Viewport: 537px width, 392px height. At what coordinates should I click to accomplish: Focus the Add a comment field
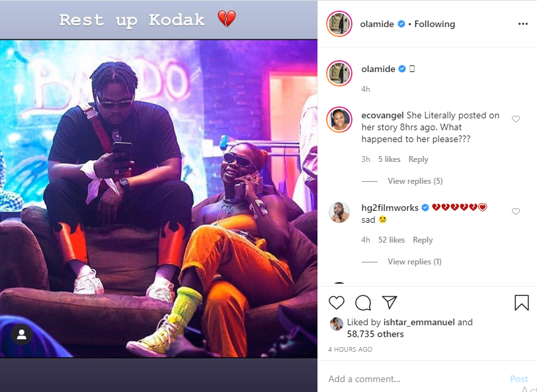pyautogui.click(x=416, y=379)
